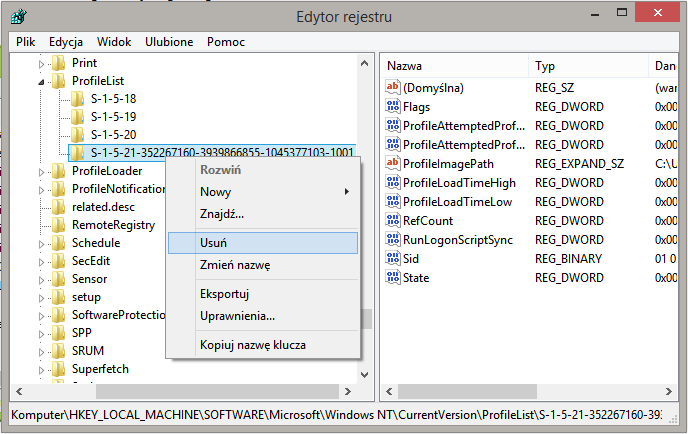Viewport: 688px width, 434px height.
Task: Click the State DWORD value icon
Action: tap(393, 277)
